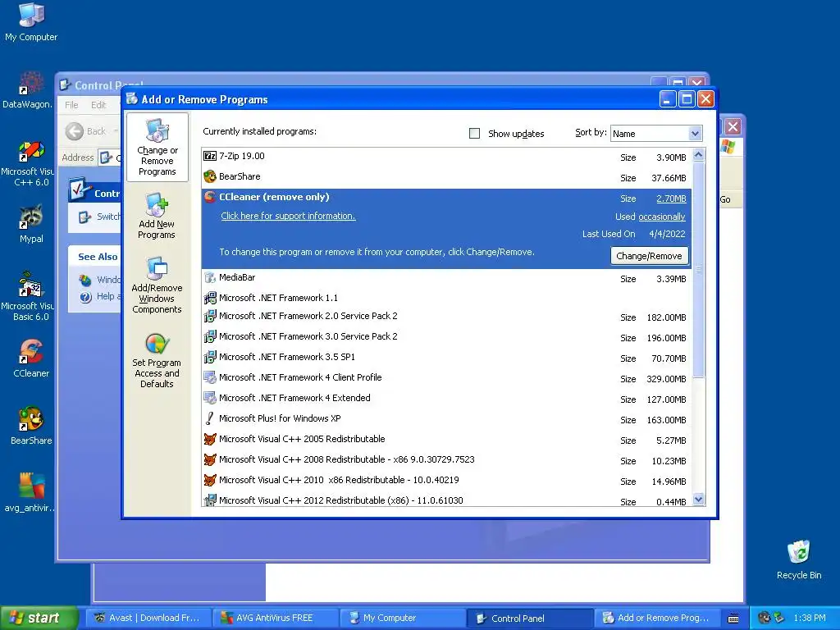Click the CCleaner icon in selected list row
This screenshot has width=840, height=630.
click(210, 197)
